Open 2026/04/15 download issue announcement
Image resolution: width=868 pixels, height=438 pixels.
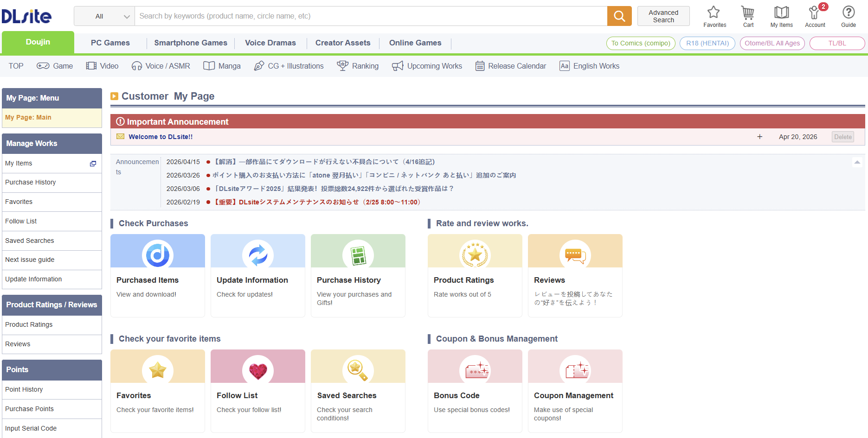(x=324, y=162)
